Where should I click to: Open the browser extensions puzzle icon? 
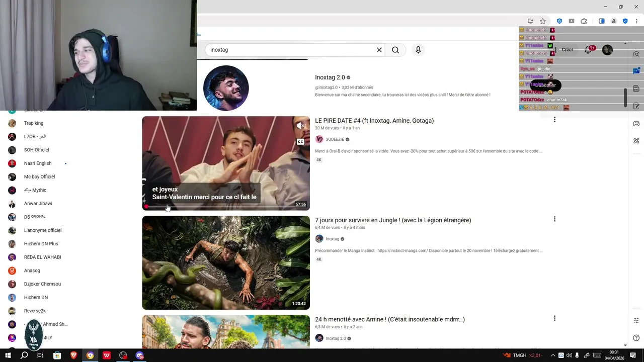pyautogui.click(x=584, y=21)
